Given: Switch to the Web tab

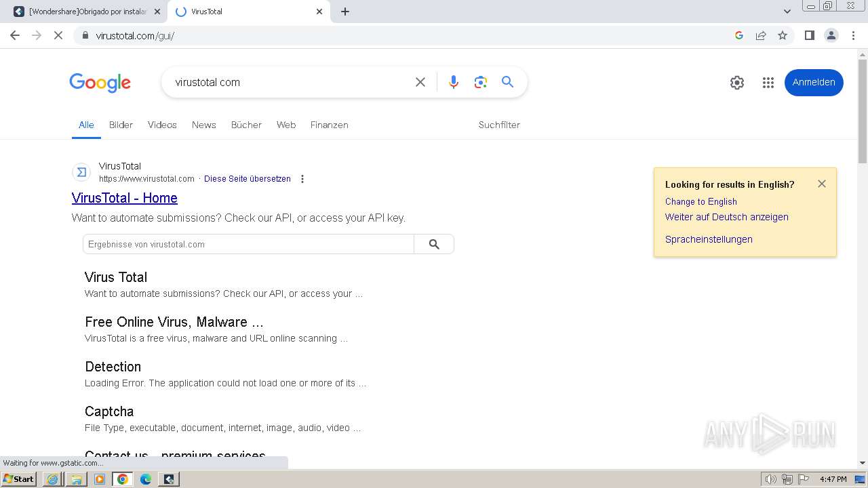Looking at the screenshot, I should 286,125.
